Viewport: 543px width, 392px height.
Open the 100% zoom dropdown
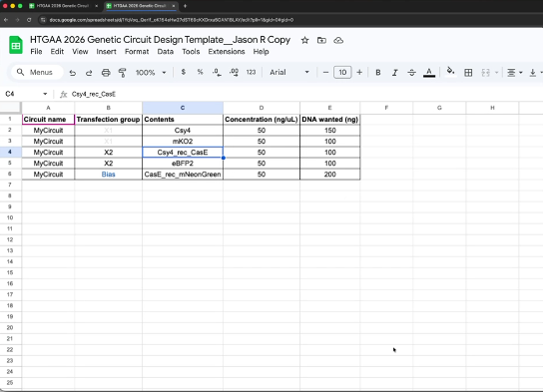151,72
